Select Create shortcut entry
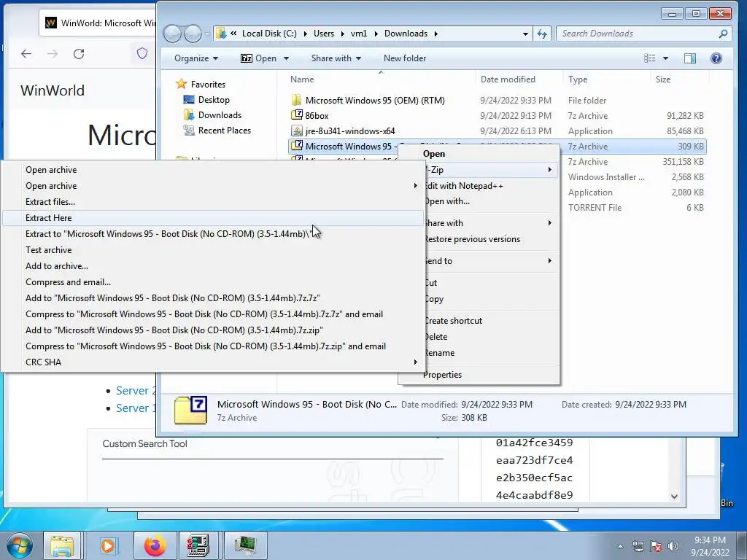The height and width of the screenshot is (560, 747). coord(491,321)
